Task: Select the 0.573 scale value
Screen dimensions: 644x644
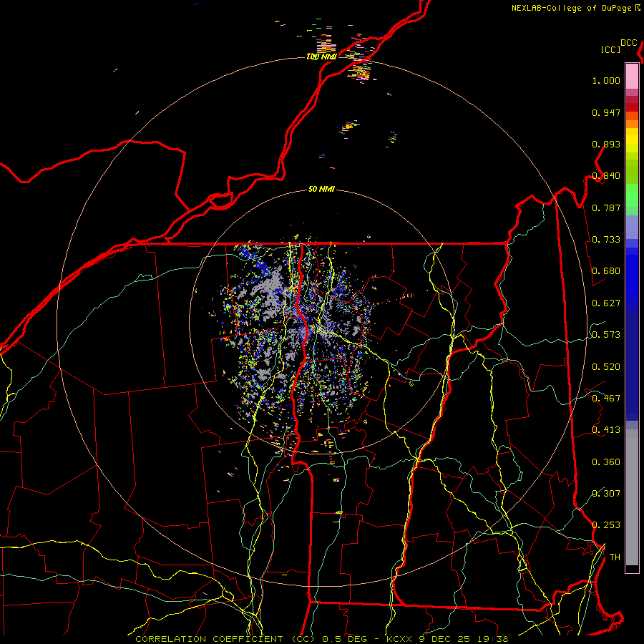Action: tap(606, 335)
